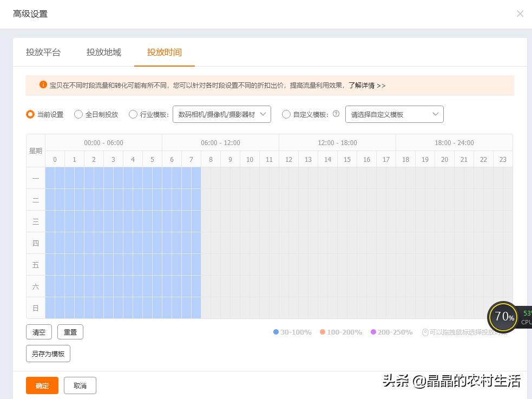
Task: Open the 投放地域 tab
Action: pyautogui.click(x=103, y=52)
